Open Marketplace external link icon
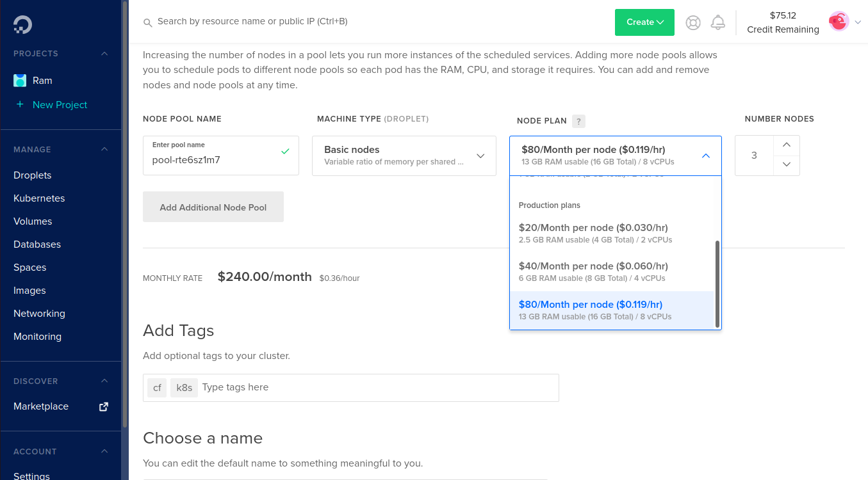 tap(104, 406)
